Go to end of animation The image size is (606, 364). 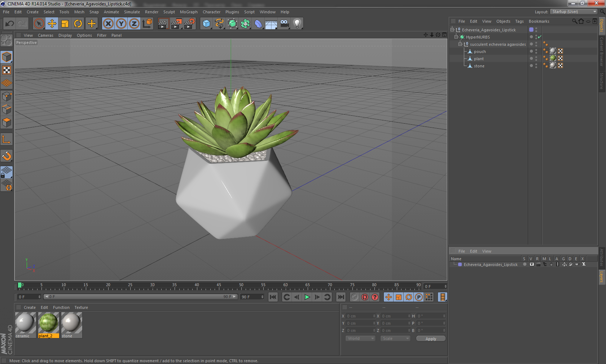pyautogui.click(x=341, y=297)
